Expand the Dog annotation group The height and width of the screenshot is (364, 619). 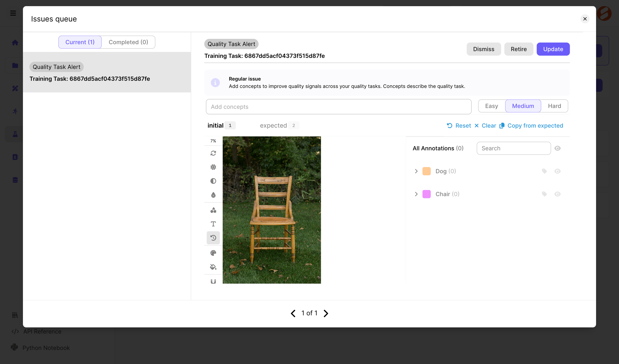pos(416,171)
